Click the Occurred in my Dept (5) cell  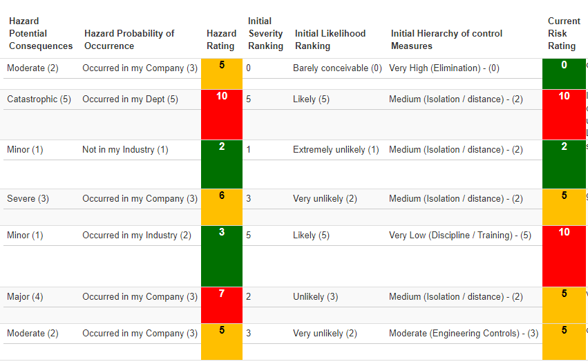point(130,99)
